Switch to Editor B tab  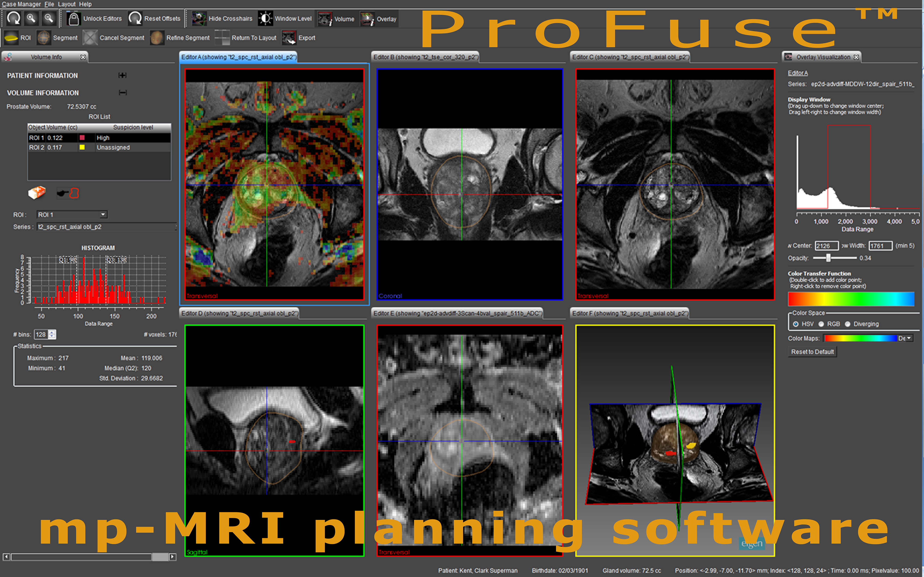425,57
